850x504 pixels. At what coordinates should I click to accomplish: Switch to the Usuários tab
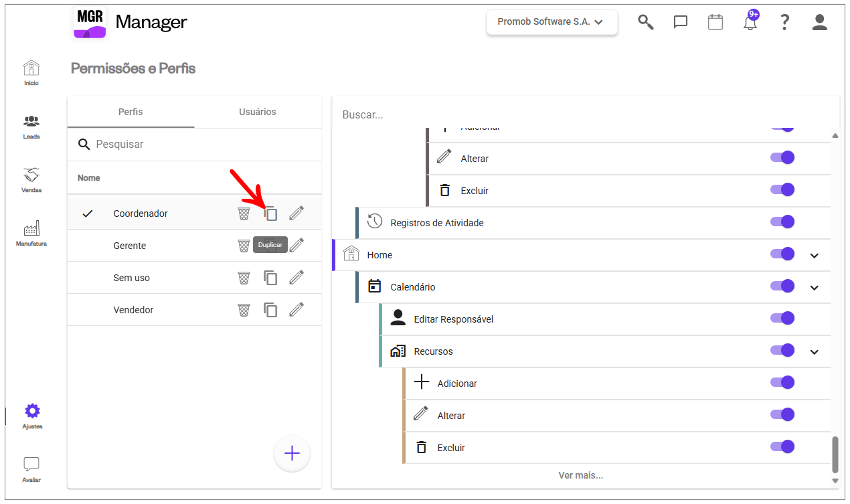(258, 112)
